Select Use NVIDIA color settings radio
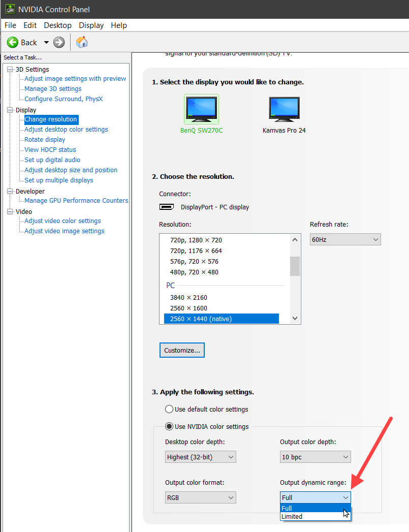 coord(169,426)
